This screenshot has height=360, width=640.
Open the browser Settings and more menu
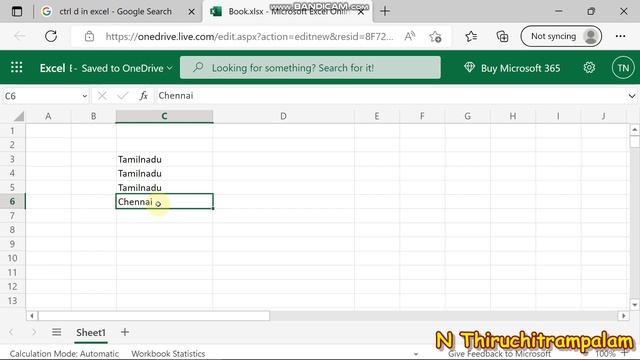(620, 36)
